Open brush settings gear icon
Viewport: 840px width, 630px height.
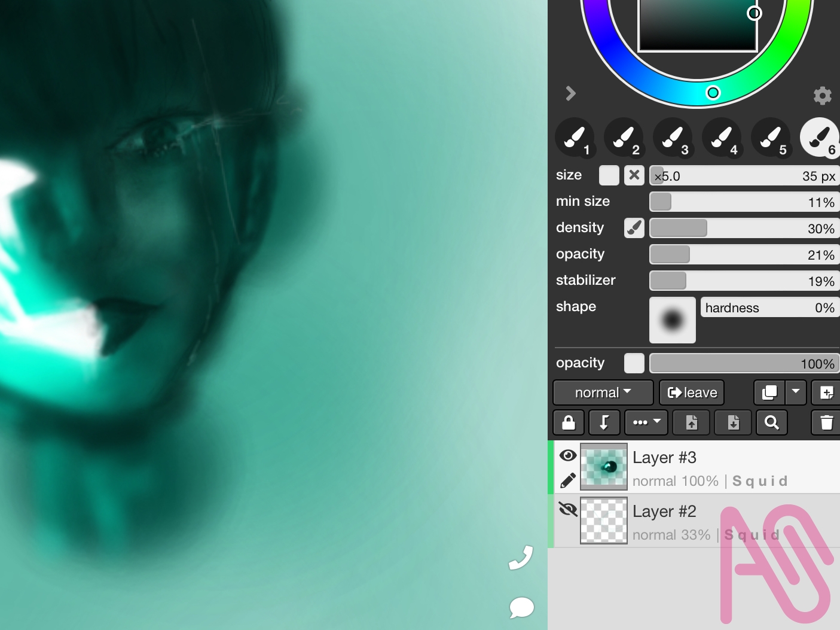[822, 96]
